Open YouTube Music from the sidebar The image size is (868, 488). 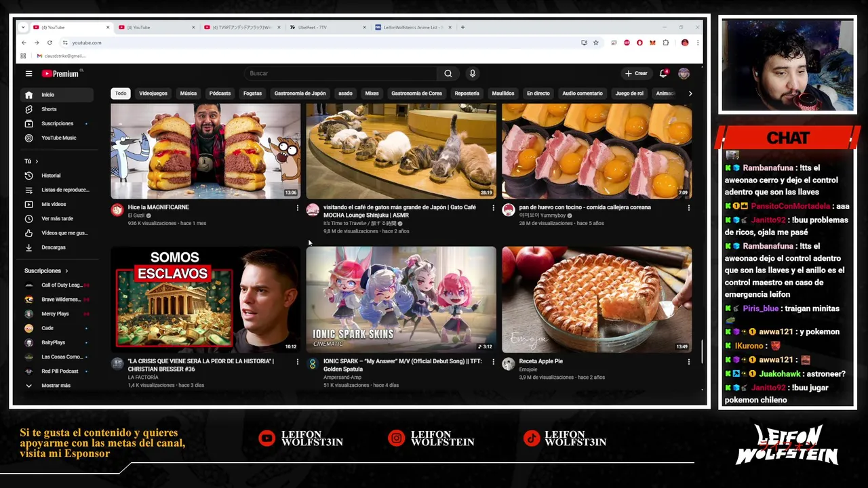pos(57,138)
